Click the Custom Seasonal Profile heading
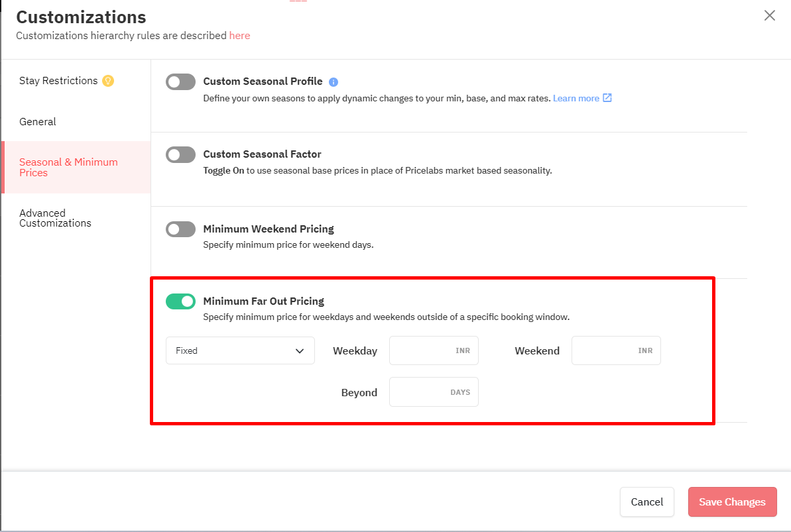Image resolution: width=791 pixels, height=532 pixels. click(x=263, y=81)
